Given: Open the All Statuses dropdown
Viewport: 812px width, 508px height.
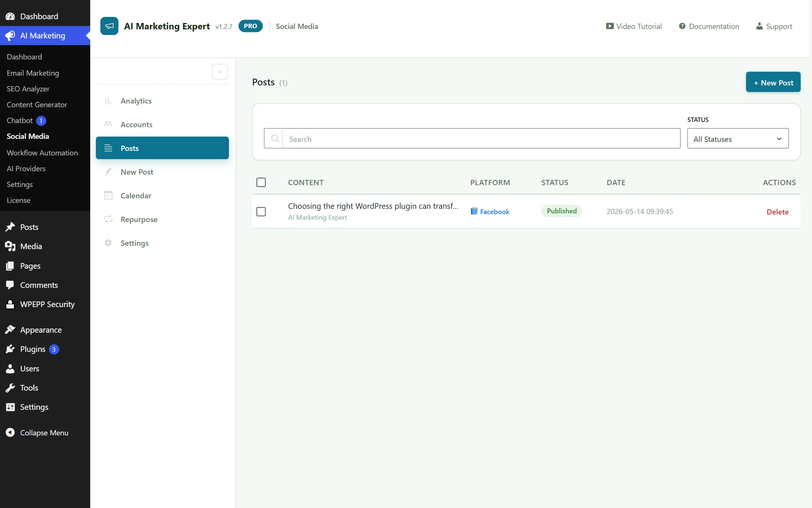Looking at the screenshot, I should [x=738, y=138].
